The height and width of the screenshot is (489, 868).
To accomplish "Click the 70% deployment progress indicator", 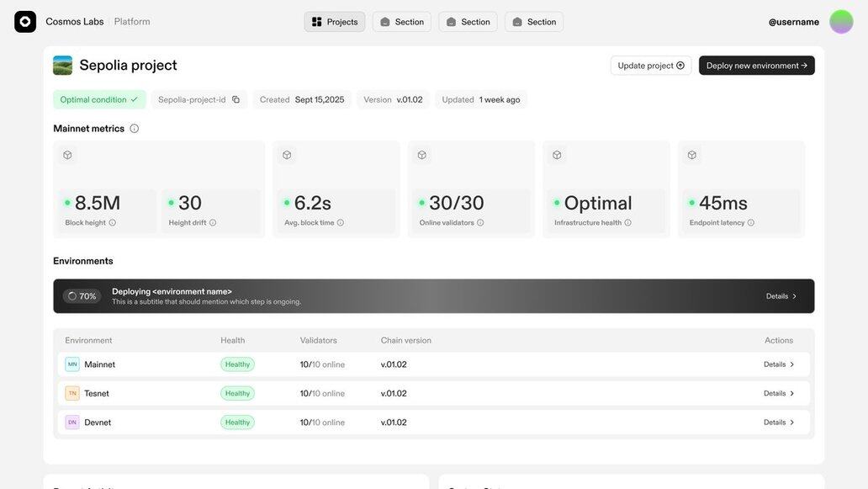I will tap(82, 296).
